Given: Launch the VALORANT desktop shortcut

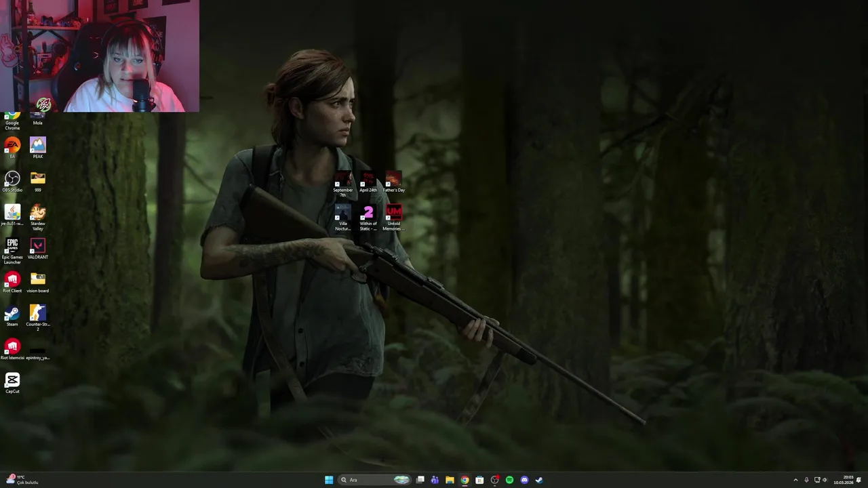Looking at the screenshot, I should click(x=38, y=248).
